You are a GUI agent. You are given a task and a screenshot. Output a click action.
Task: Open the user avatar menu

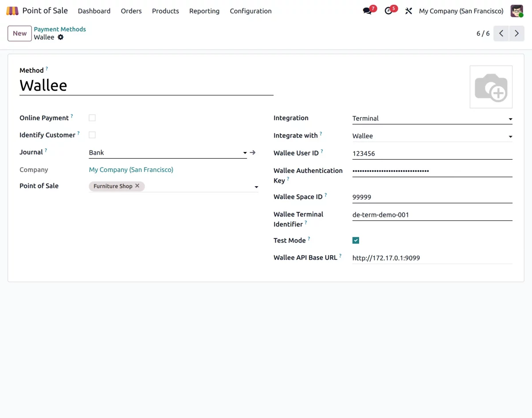point(517,11)
